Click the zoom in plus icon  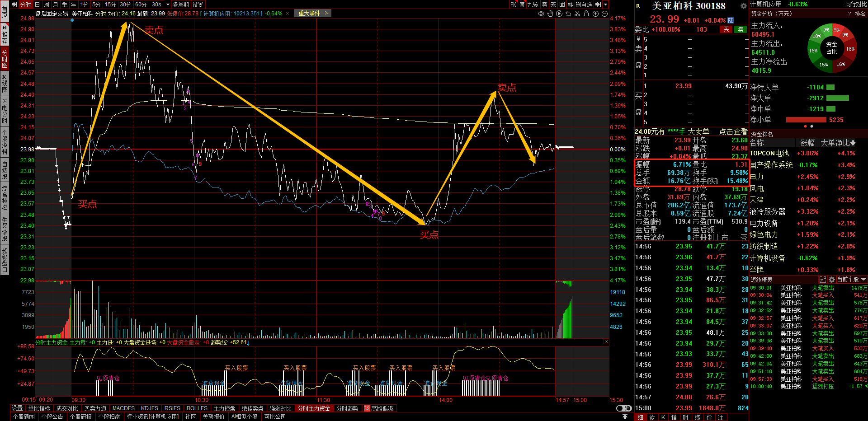[595, 14]
